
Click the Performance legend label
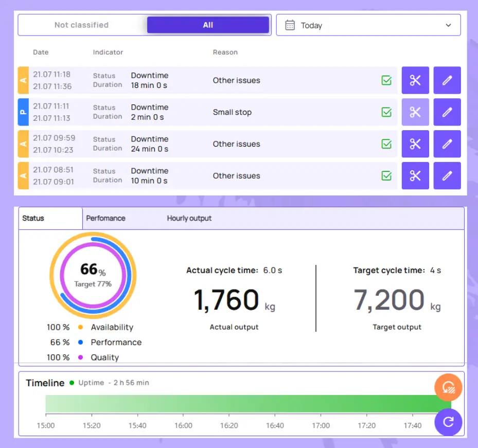(x=116, y=342)
